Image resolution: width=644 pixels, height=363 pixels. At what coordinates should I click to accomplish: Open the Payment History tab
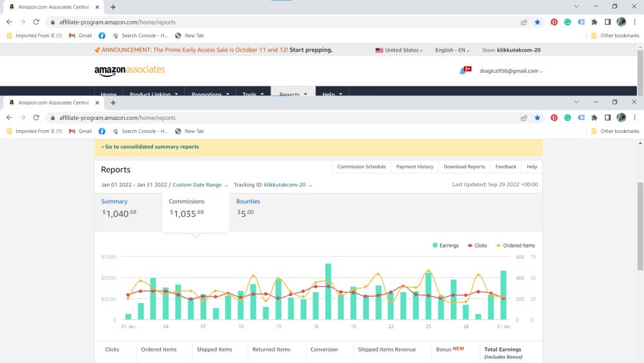coord(414,166)
